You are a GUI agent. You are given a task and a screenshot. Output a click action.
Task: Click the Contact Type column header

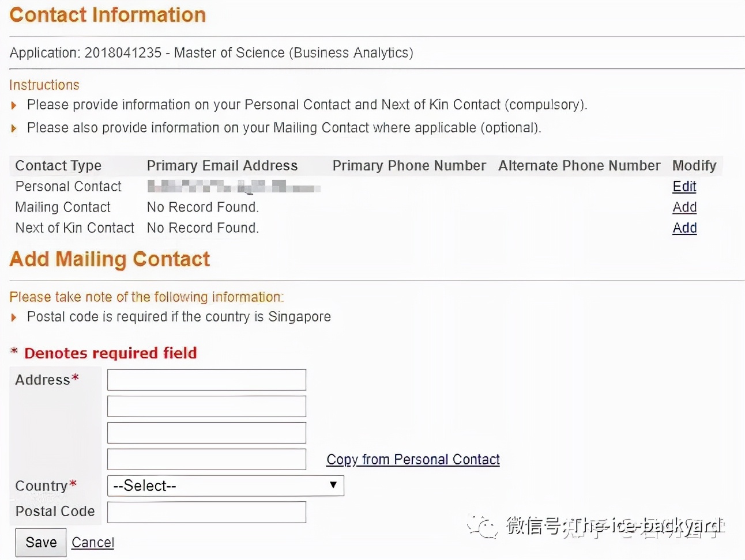tap(58, 165)
